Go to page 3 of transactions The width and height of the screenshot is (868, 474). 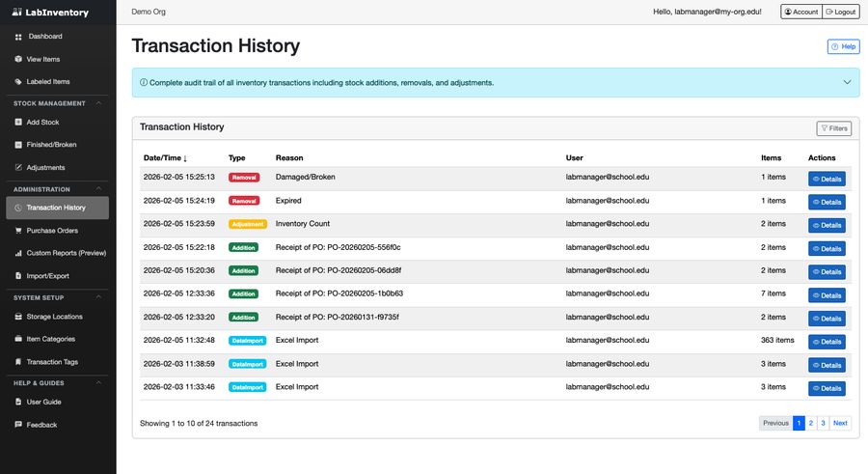pyautogui.click(x=824, y=423)
